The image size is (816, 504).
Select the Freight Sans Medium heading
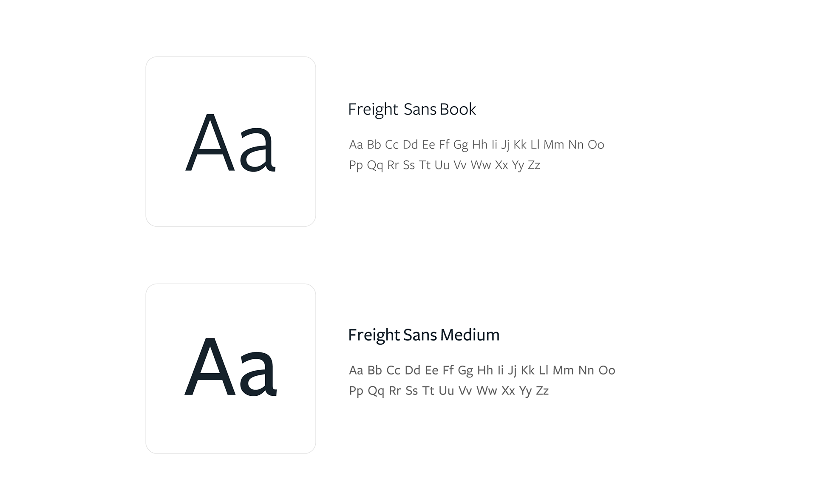[x=424, y=335]
